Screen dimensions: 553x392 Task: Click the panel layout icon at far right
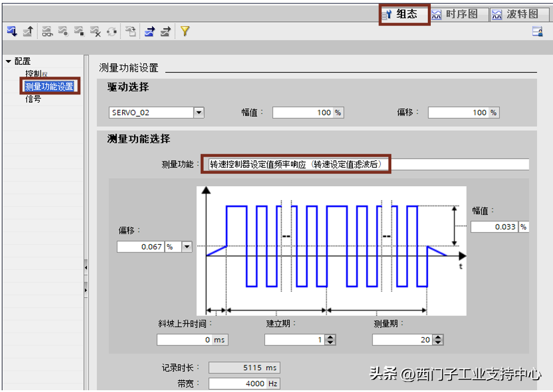click(537, 32)
